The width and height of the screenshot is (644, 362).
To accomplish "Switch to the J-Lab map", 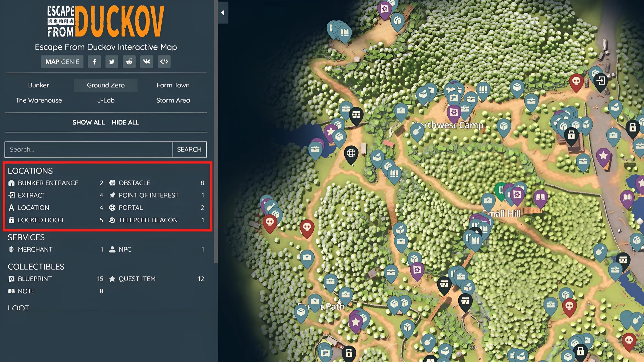I will [x=106, y=100].
